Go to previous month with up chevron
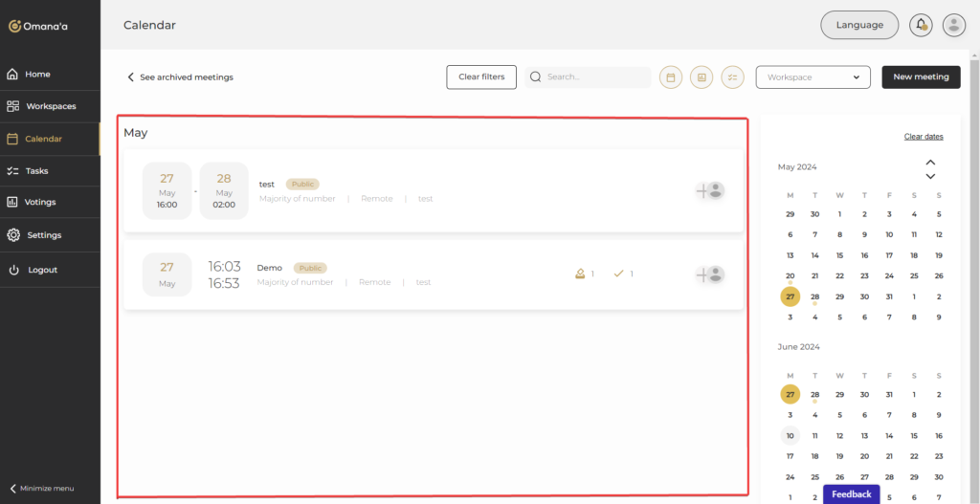This screenshot has height=504, width=980. point(930,162)
